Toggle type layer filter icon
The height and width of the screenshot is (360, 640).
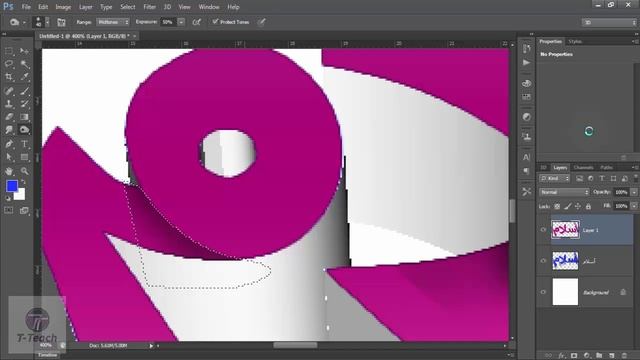pyautogui.click(x=602, y=178)
